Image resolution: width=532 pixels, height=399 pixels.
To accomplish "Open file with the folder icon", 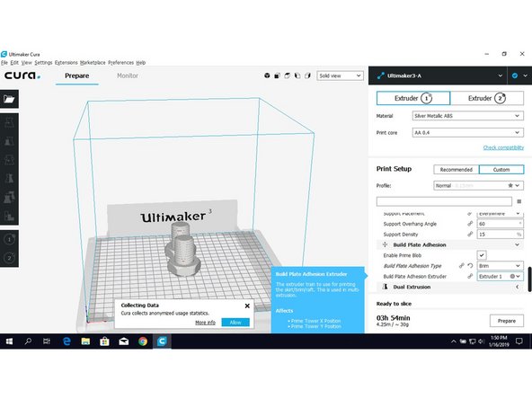I will (x=9, y=99).
